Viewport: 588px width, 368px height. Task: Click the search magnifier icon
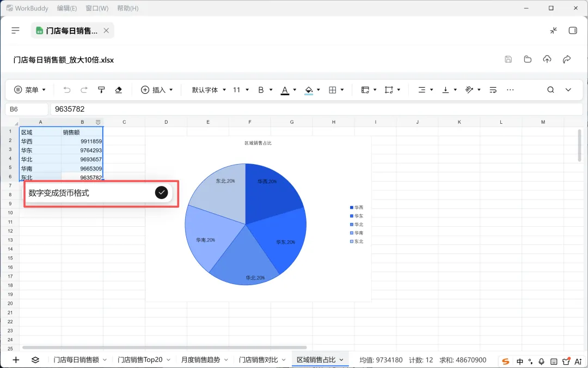pyautogui.click(x=550, y=90)
